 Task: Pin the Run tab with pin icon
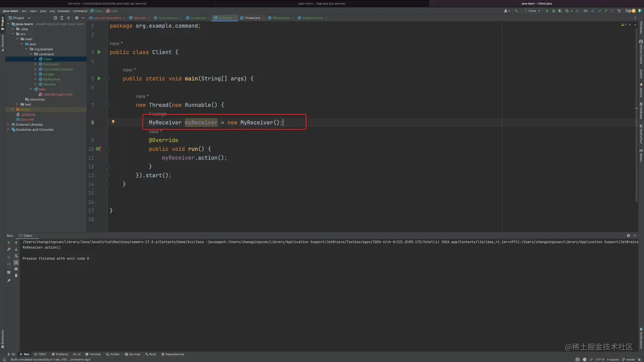tap(9, 281)
